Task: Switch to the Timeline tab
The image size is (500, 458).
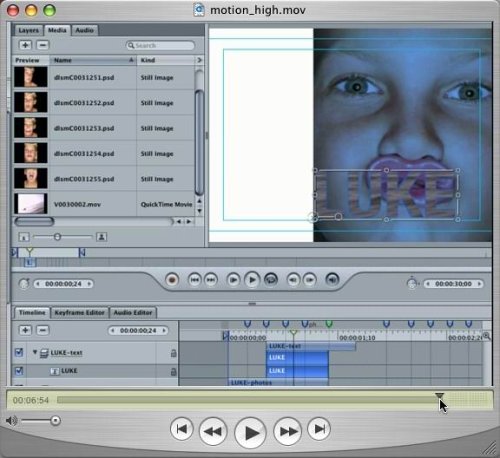Action: click(x=32, y=312)
